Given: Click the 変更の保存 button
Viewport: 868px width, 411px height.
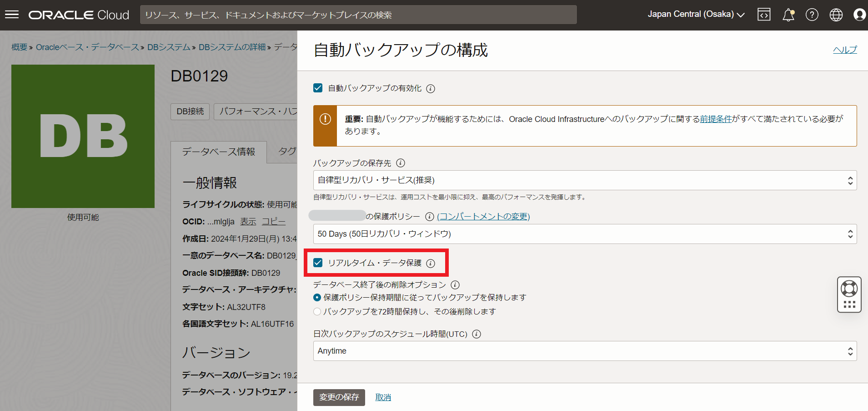Looking at the screenshot, I should click(x=339, y=397).
